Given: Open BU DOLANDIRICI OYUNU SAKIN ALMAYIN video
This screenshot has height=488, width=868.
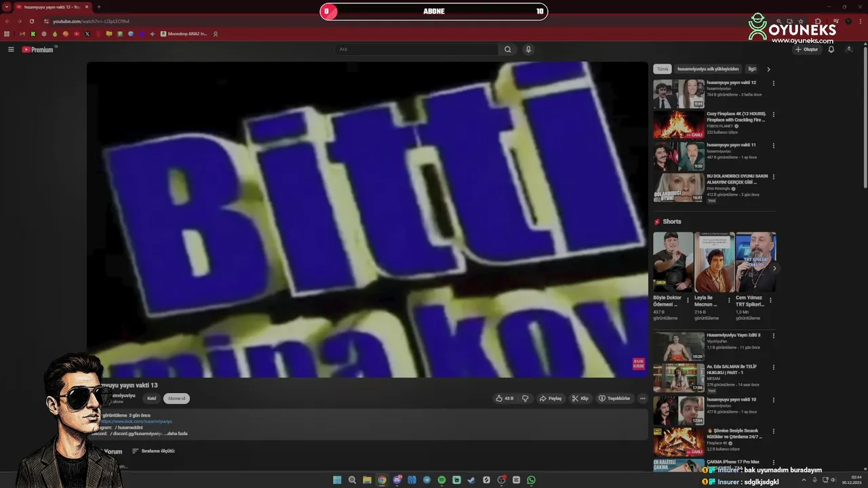Looking at the screenshot, I should [679, 188].
